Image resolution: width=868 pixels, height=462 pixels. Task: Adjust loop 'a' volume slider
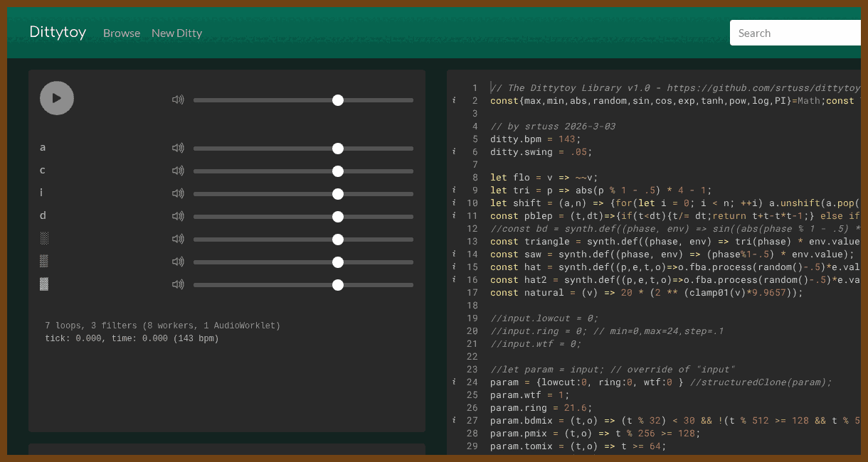click(x=303, y=149)
